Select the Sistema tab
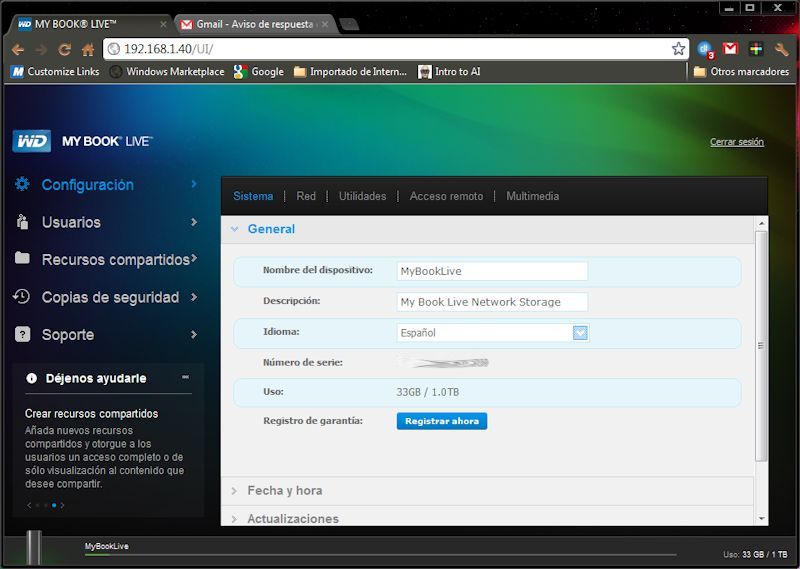This screenshot has height=569, width=800. coord(253,196)
